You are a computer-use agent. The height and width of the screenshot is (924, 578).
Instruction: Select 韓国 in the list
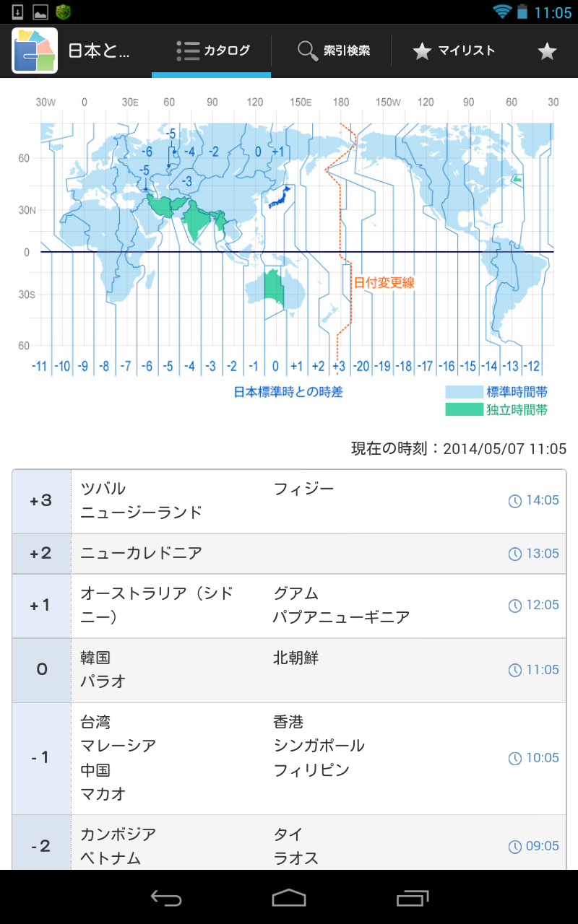pos(95,658)
